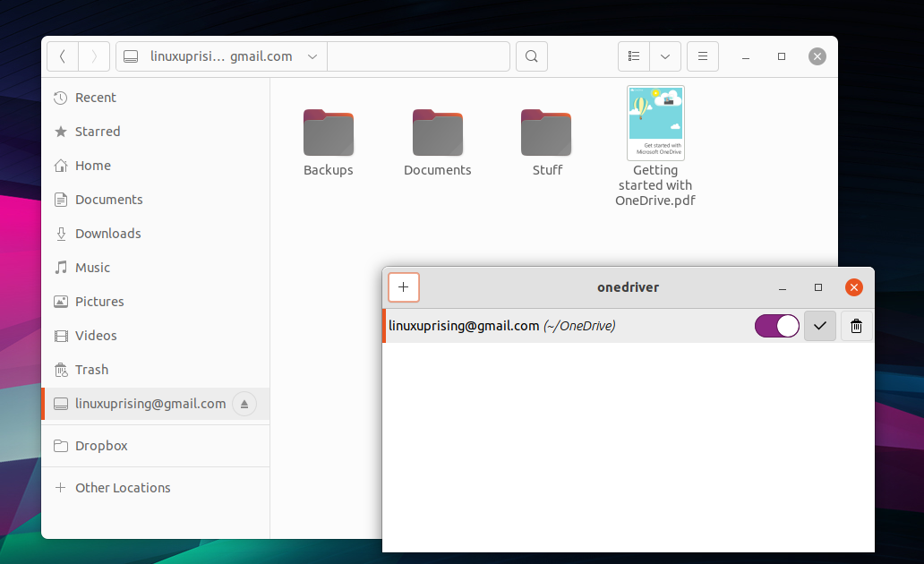The image size is (924, 564).
Task: Unmount the OneDrive volume with eject icon
Action: (x=244, y=404)
